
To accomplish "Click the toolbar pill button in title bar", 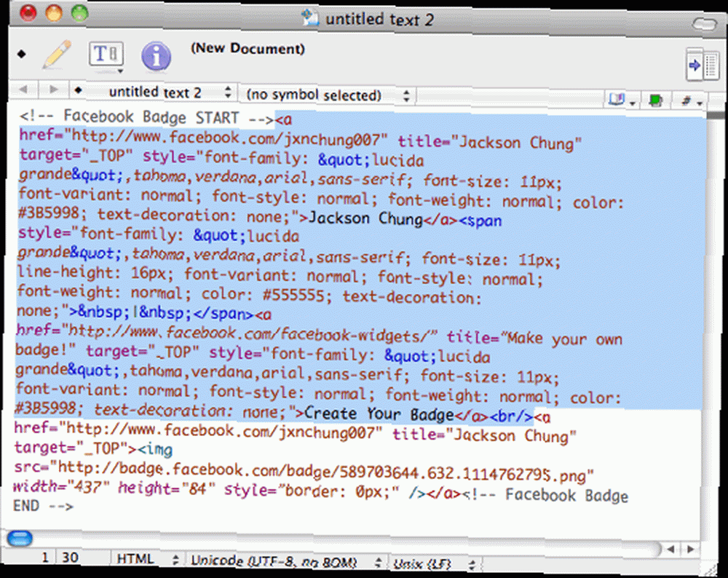I will tap(704, 23).
